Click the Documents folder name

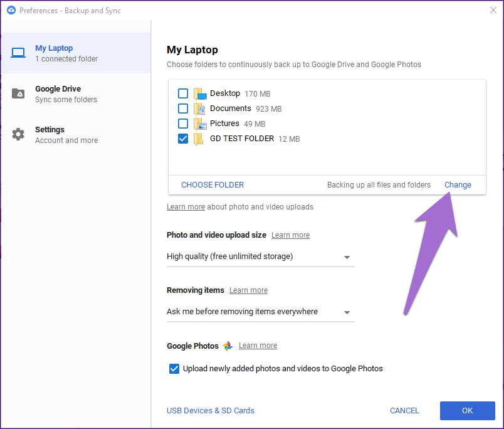(231, 109)
